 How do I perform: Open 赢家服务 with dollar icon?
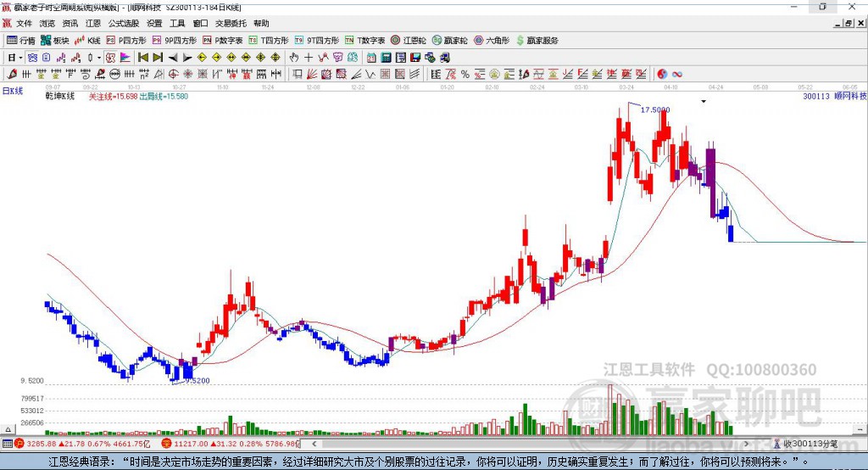point(537,41)
